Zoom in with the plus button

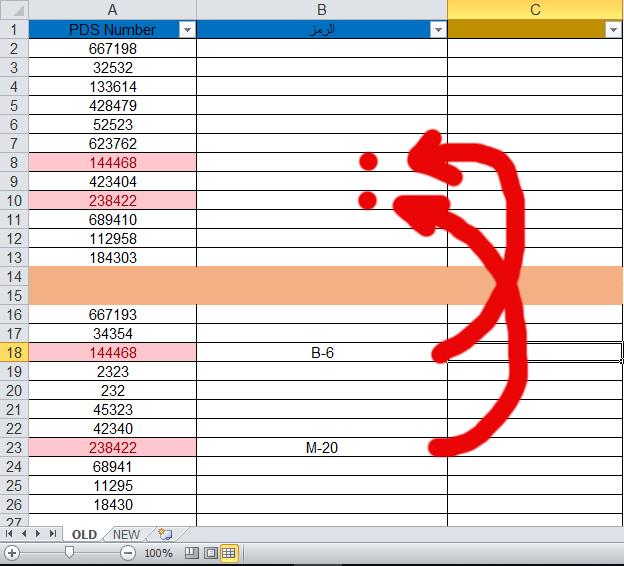point(12,553)
